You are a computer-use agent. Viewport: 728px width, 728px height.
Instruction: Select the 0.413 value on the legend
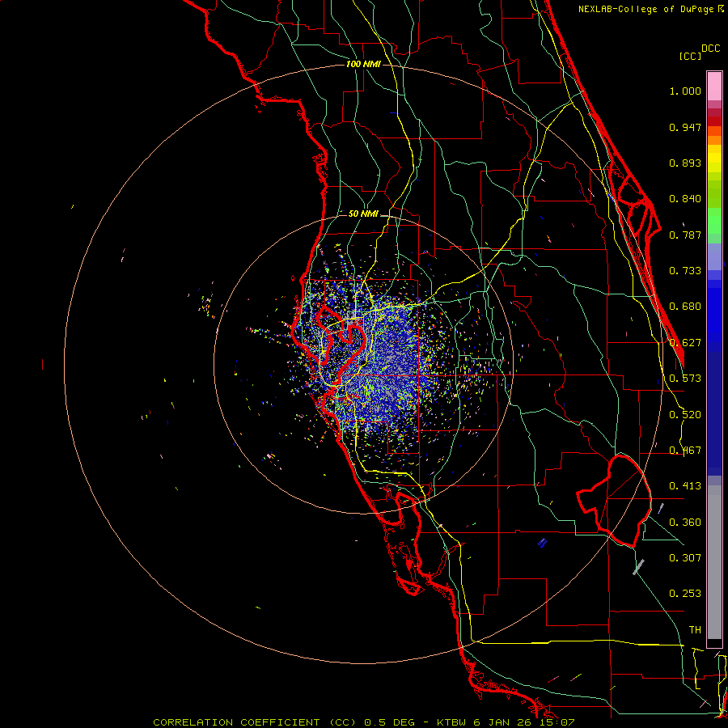[685, 486]
